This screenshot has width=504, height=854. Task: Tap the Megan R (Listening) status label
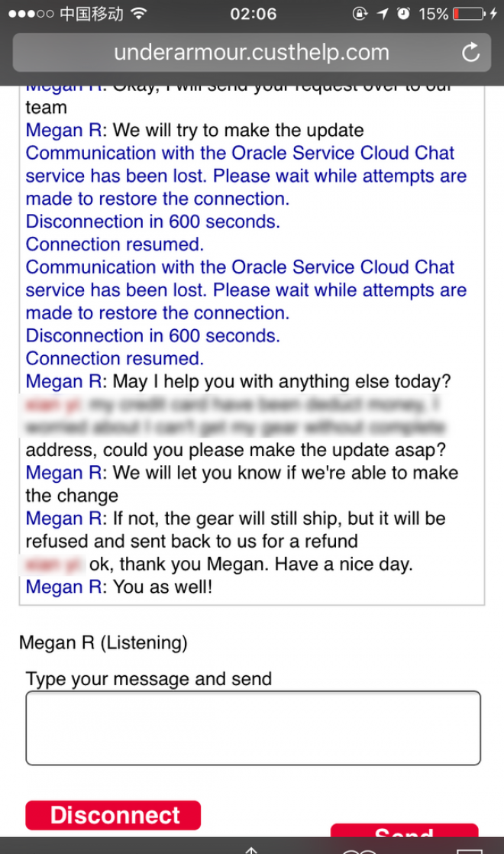click(x=103, y=642)
